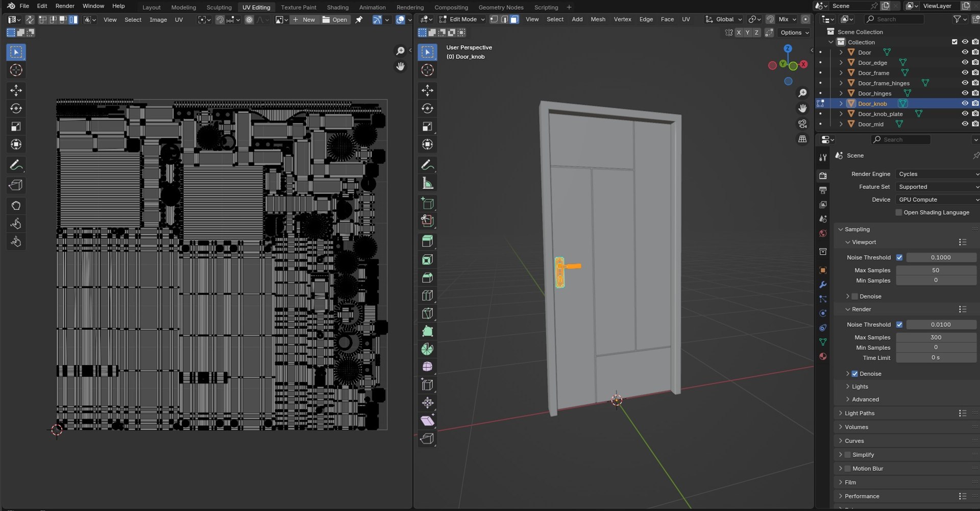Select the Annotate tool in UV editor
The image size is (980, 511).
coord(16,165)
